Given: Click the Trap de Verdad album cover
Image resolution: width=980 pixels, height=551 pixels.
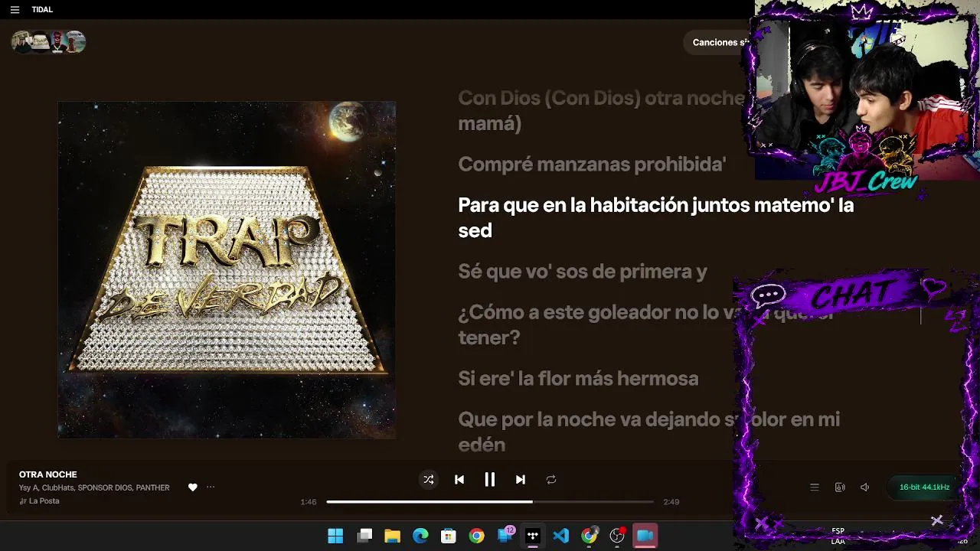Looking at the screenshot, I should [227, 269].
